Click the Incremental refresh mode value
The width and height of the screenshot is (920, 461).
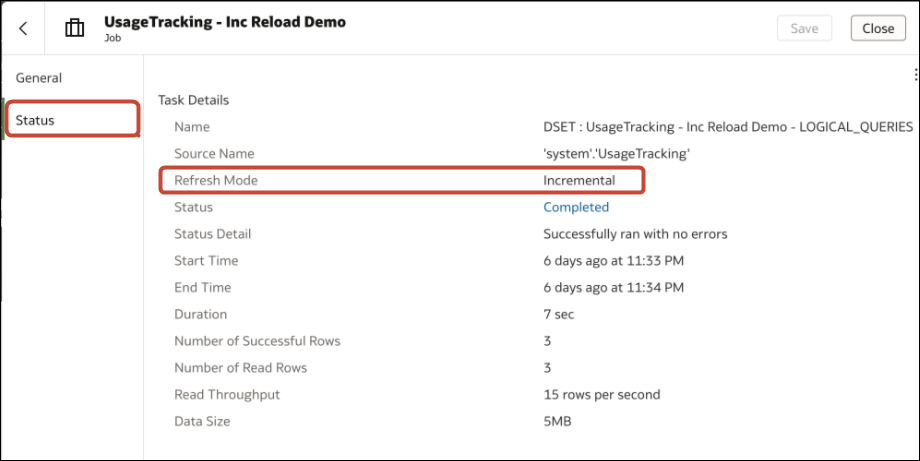coord(579,180)
